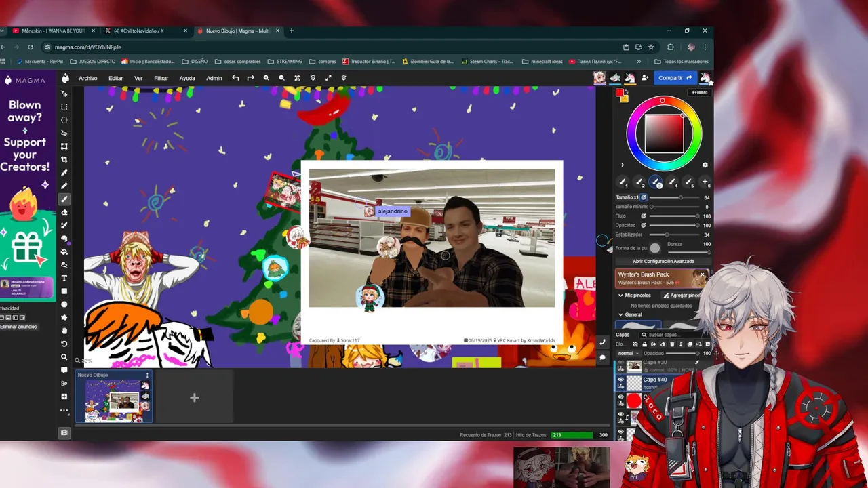Toggle the bottom-left panel layout icon

coord(64,432)
